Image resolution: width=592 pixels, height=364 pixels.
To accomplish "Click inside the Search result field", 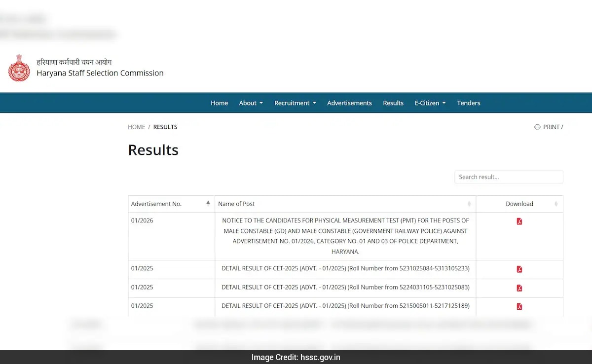I will point(508,177).
